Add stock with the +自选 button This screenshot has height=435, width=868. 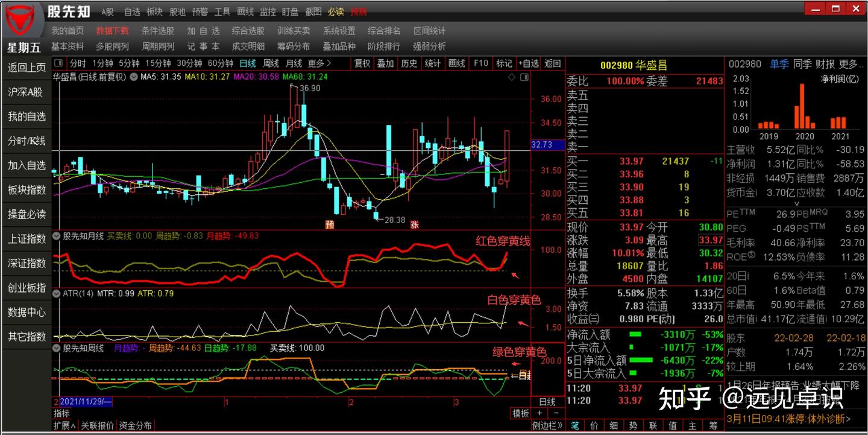point(528,63)
